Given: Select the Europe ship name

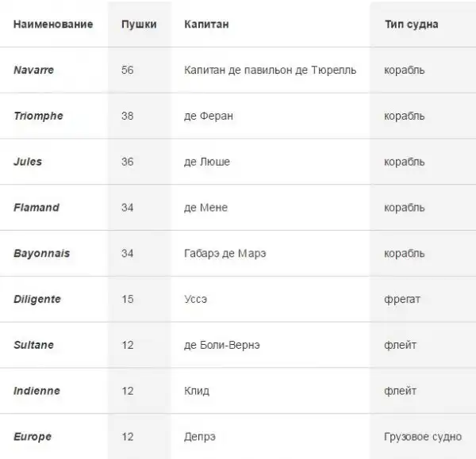Looking at the screenshot, I should click(x=33, y=437).
